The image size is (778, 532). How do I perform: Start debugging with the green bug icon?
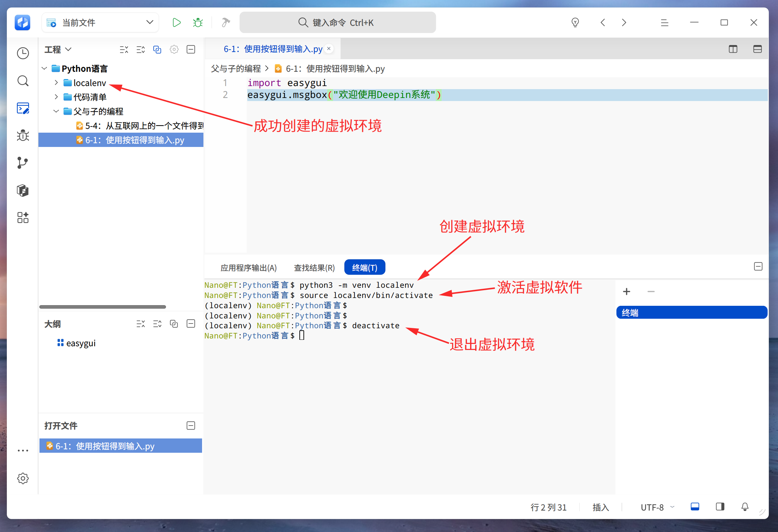pos(198,22)
